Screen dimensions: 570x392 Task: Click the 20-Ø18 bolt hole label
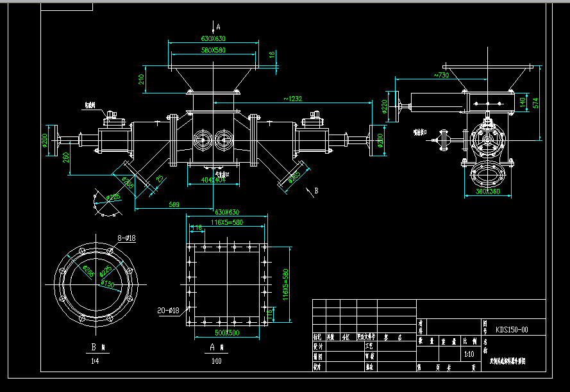[x=168, y=309]
